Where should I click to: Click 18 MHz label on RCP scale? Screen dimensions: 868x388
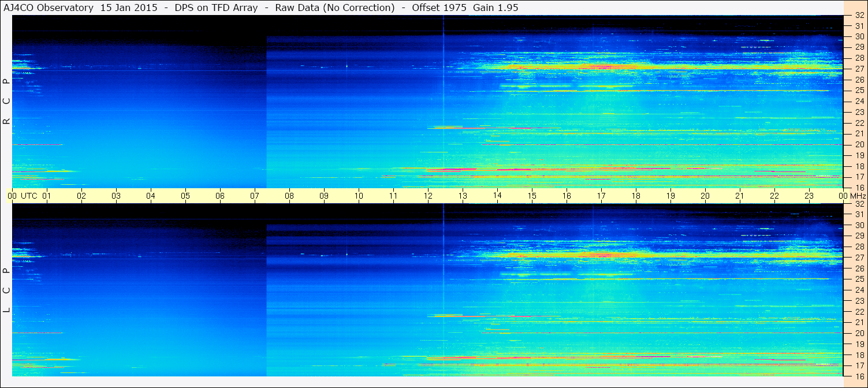click(x=859, y=166)
